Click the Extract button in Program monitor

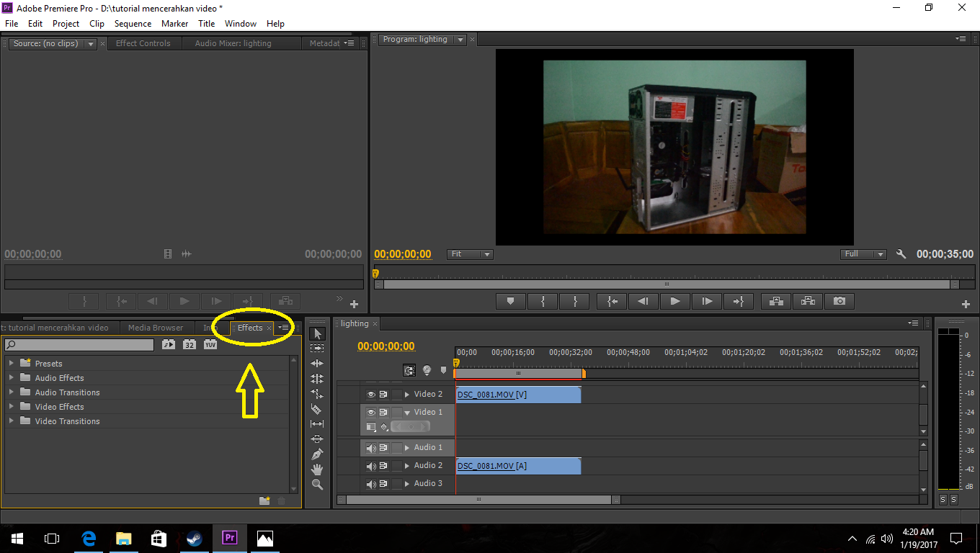[808, 301]
